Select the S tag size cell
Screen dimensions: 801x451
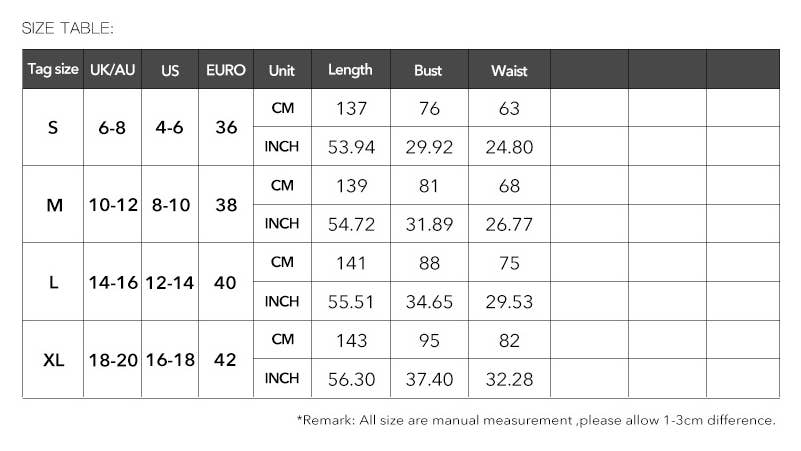click(x=53, y=127)
